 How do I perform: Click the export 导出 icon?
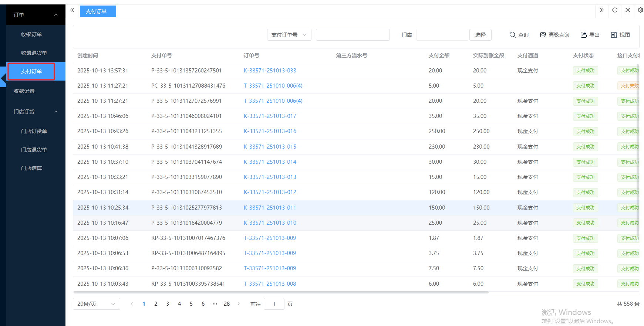[x=584, y=35]
